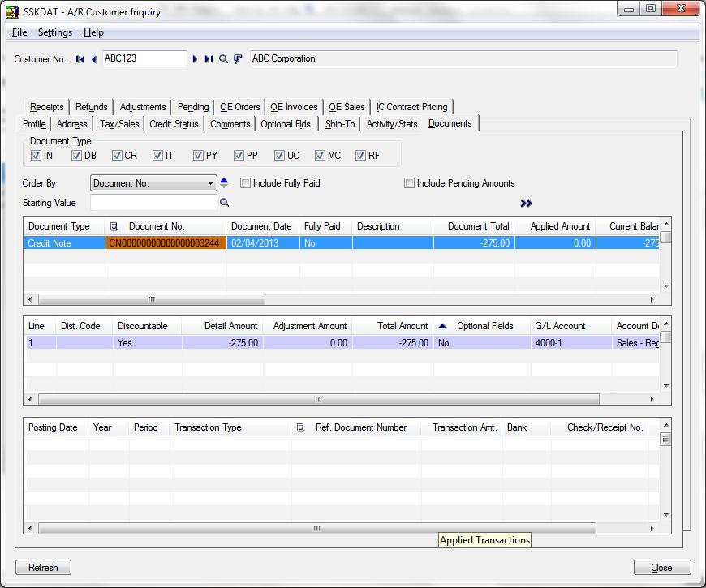Click the Close button at bottom right

tap(662, 568)
